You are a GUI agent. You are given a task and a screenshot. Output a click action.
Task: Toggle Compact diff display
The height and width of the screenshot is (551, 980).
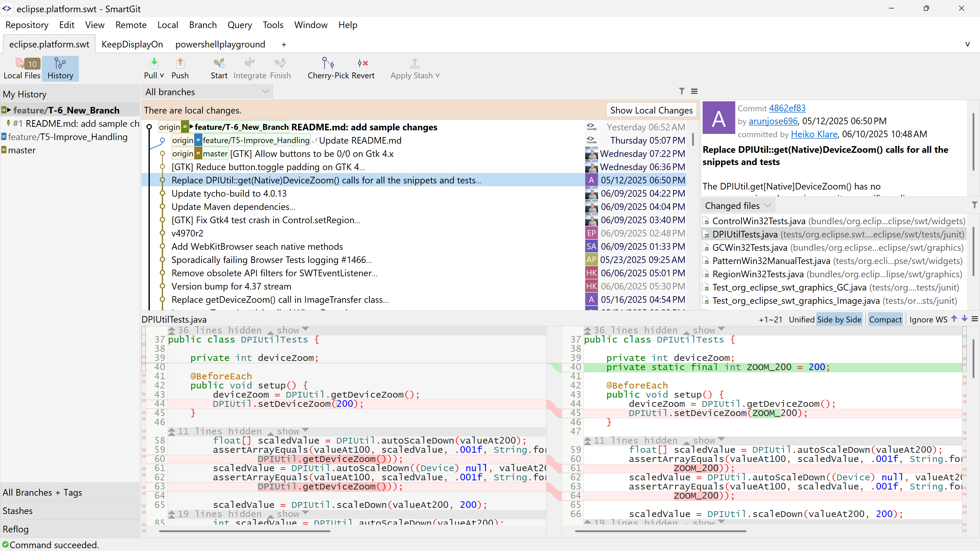point(885,319)
